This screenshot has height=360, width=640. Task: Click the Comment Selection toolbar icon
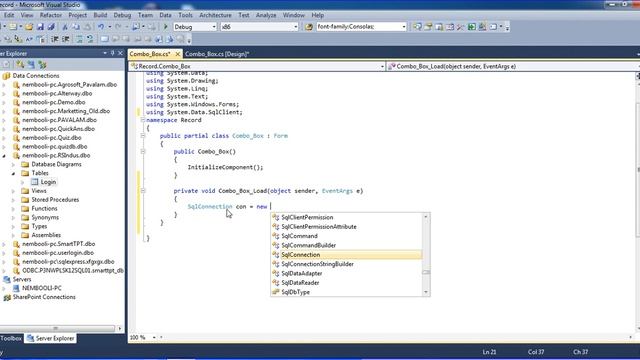pos(79,39)
